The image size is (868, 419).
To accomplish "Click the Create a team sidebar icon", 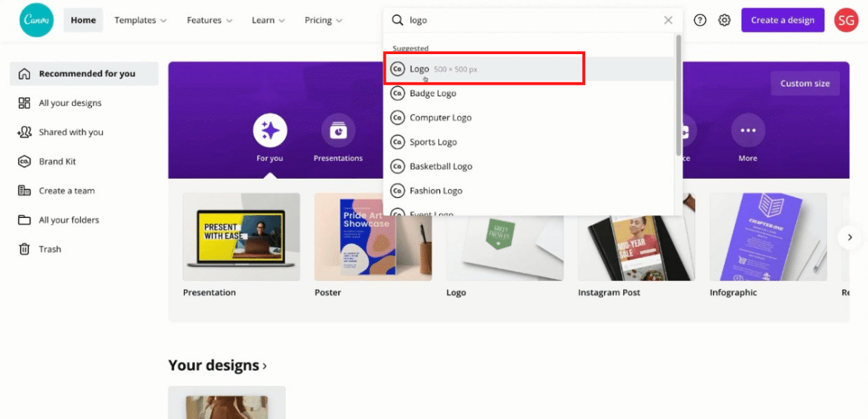I will pyautogui.click(x=24, y=191).
